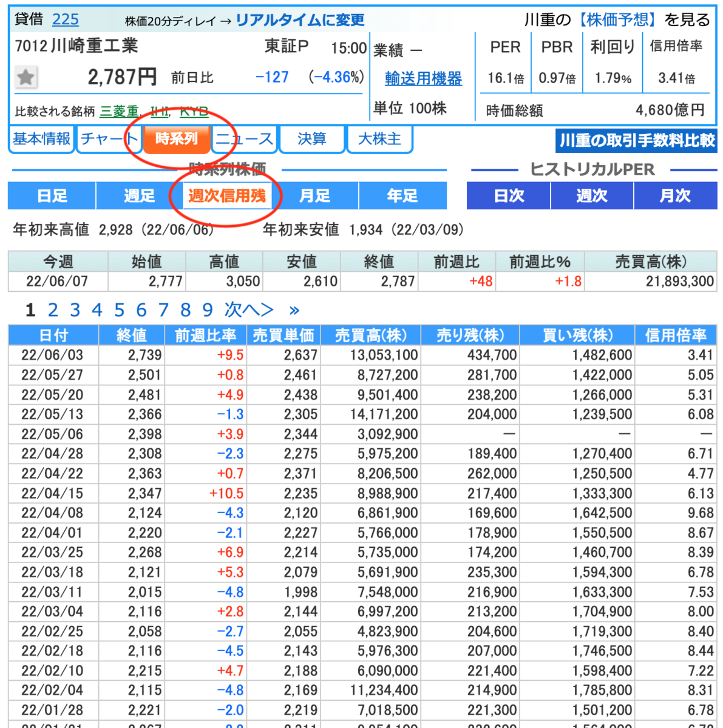Screen dimensions: 723x728
Task: Click the 2,787円 current price
Action: click(122, 77)
